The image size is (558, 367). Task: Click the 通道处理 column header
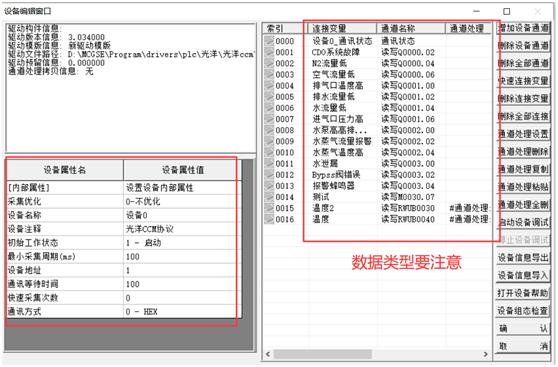(x=468, y=28)
